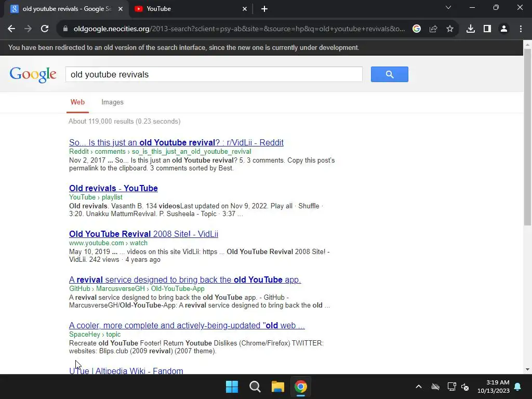Viewport: 532px width, 399px height.
Task: Click the site security lock icon
Action: [x=65, y=29]
